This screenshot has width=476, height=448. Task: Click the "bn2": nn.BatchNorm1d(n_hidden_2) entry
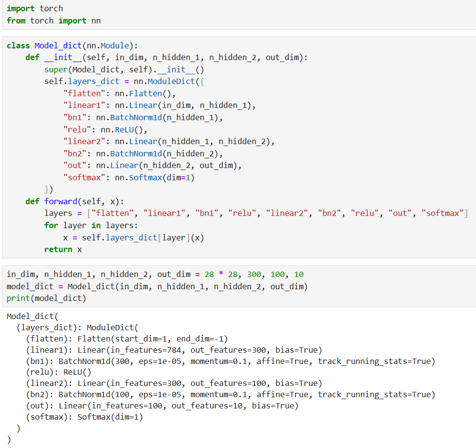point(143,153)
